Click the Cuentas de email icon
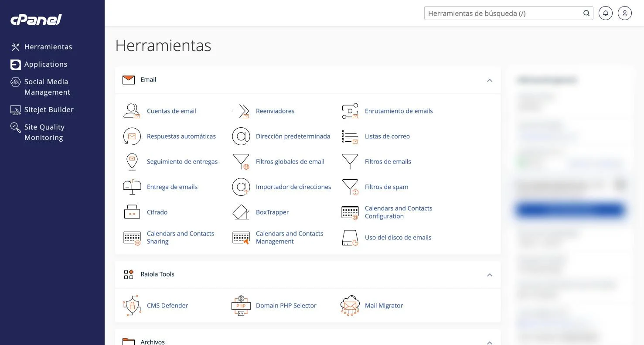644x345 pixels. (132, 111)
